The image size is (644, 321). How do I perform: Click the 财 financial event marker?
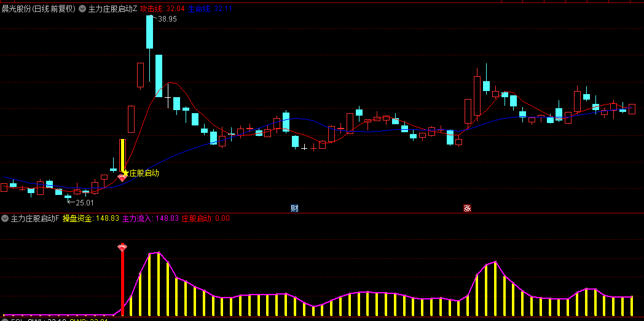(x=294, y=208)
